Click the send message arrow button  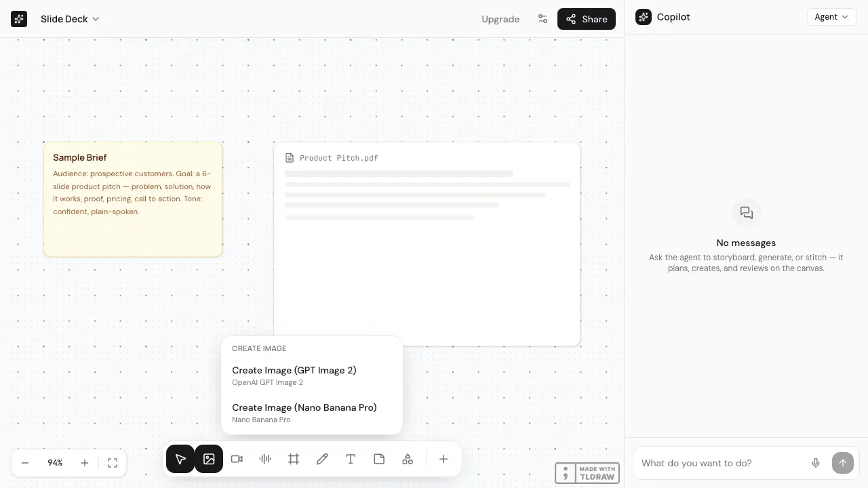[843, 463]
